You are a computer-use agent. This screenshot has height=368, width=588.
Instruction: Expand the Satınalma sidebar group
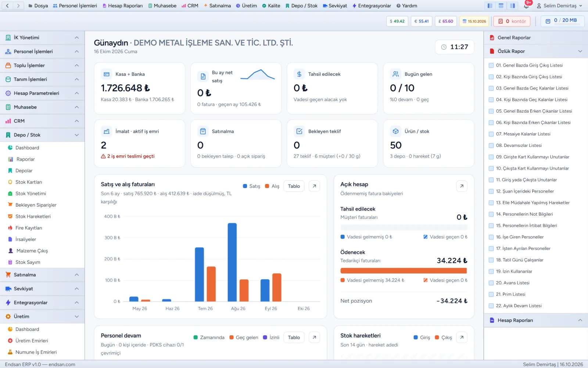tap(42, 275)
